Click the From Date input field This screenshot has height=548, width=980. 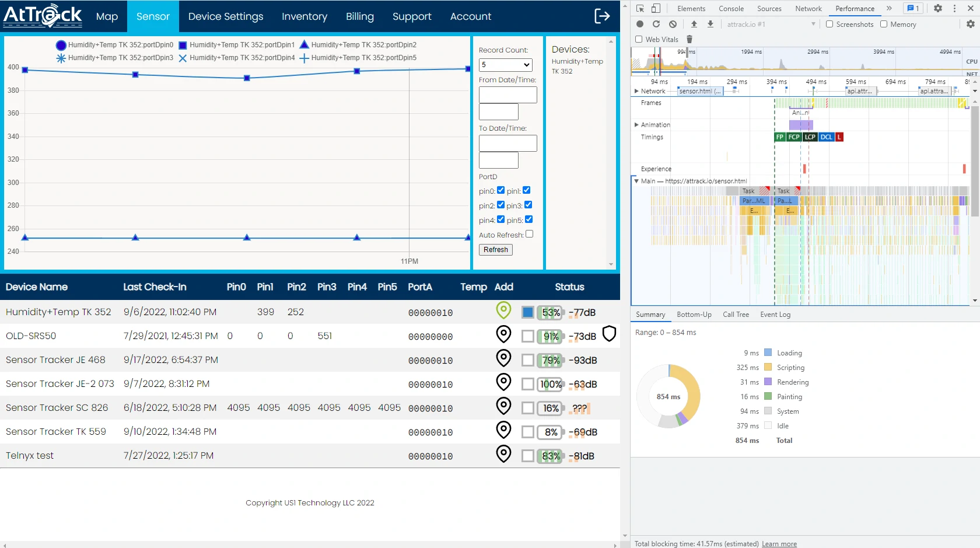click(x=508, y=95)
